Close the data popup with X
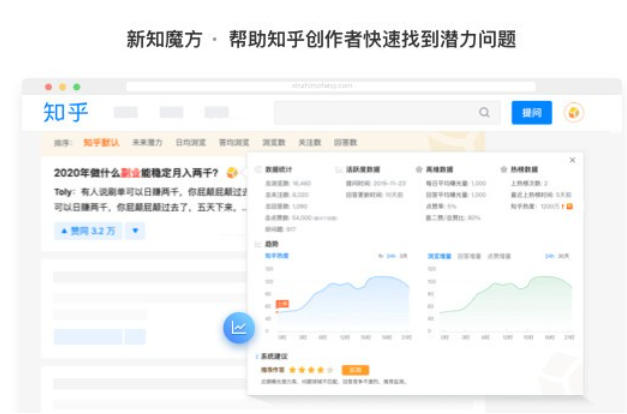The image size is (627, 414). (572, 160)
